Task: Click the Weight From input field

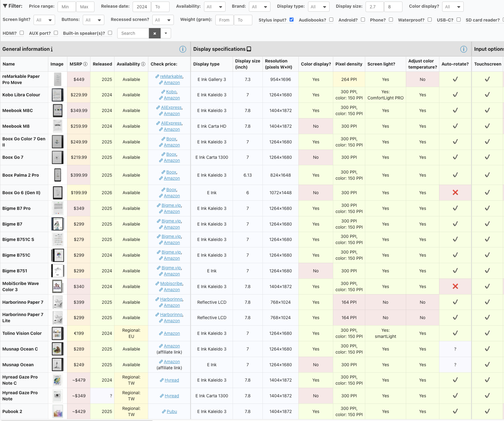Action: point(225,20)
